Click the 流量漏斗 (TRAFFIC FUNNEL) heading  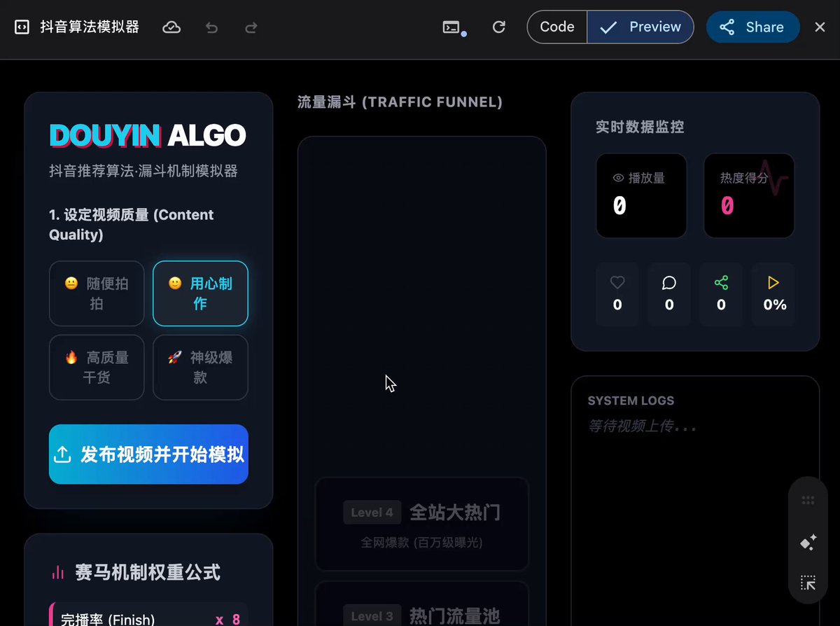pyautogui.click(x=400, y=102)
